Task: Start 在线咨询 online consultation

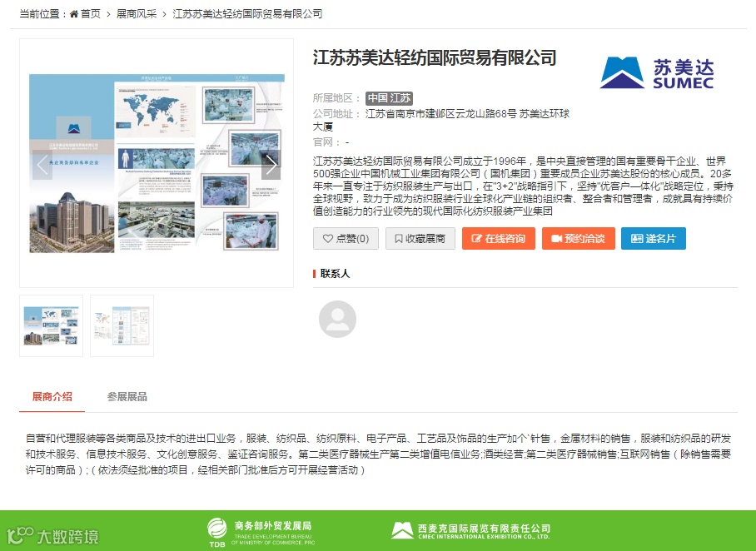Action: (x=499, y=239)
